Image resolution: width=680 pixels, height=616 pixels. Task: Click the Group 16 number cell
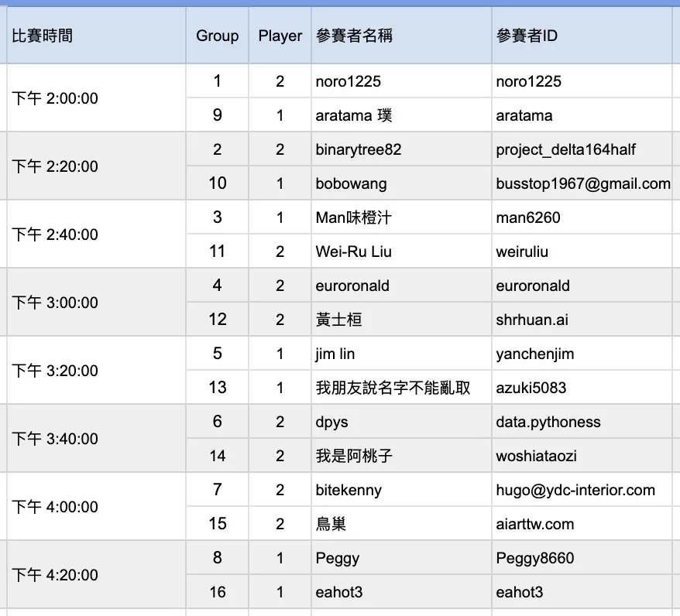217,592
